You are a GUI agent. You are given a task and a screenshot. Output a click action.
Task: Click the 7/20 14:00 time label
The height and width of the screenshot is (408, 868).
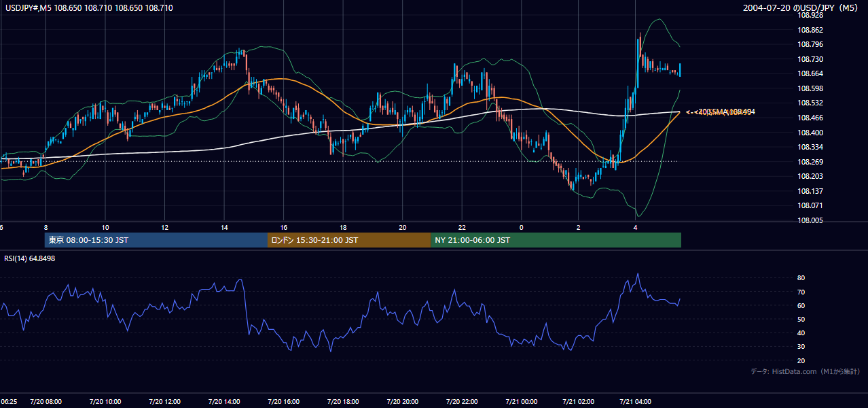click(224, 402)
